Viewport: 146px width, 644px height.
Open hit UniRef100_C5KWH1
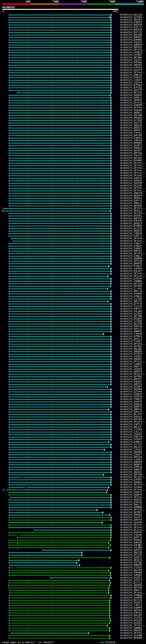pyautogui.click(x=131, y=281)
